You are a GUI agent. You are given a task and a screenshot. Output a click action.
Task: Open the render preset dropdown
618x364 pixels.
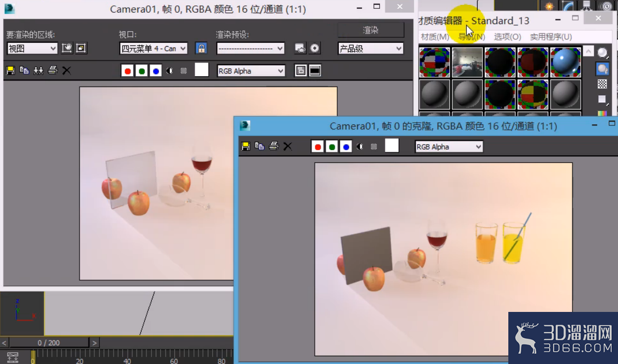click(251, 48)
